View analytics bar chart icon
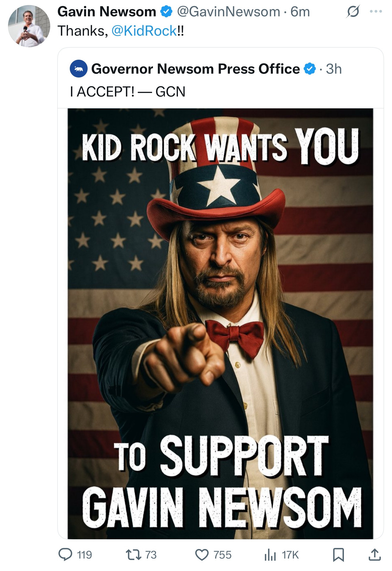 [270, 555]
